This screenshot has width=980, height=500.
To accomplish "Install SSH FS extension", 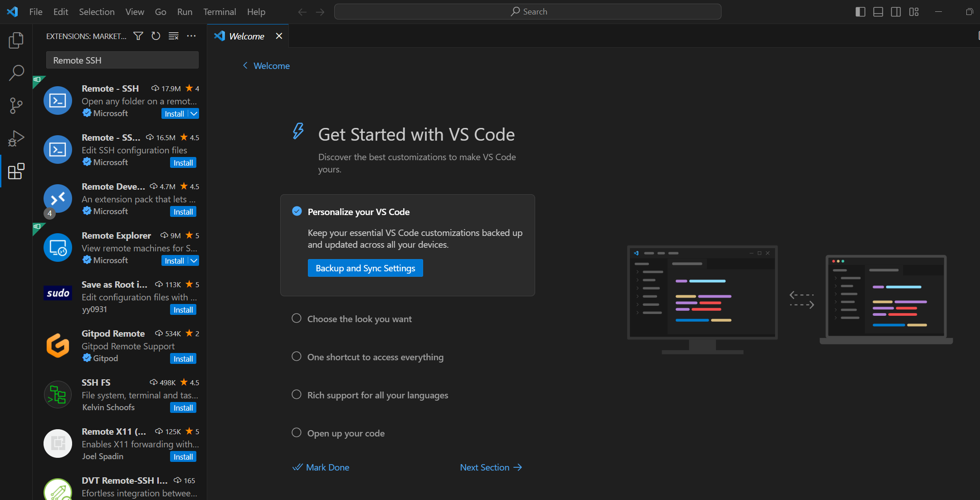I will tap(183, 407).
